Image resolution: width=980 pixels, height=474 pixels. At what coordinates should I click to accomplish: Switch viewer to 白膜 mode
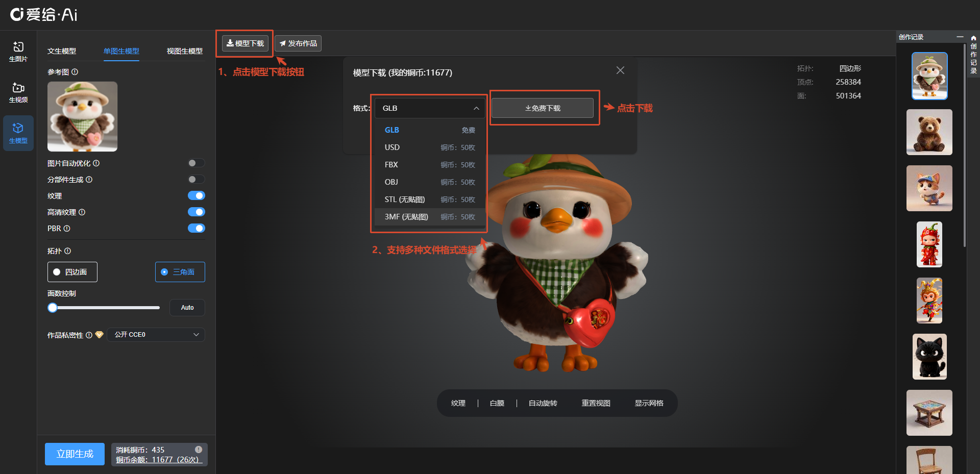click(497, 403)
